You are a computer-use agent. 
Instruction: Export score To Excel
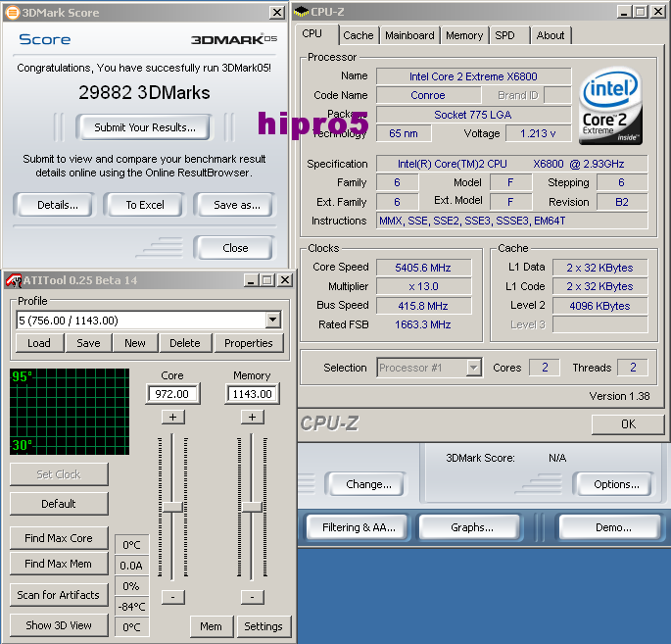145,205
